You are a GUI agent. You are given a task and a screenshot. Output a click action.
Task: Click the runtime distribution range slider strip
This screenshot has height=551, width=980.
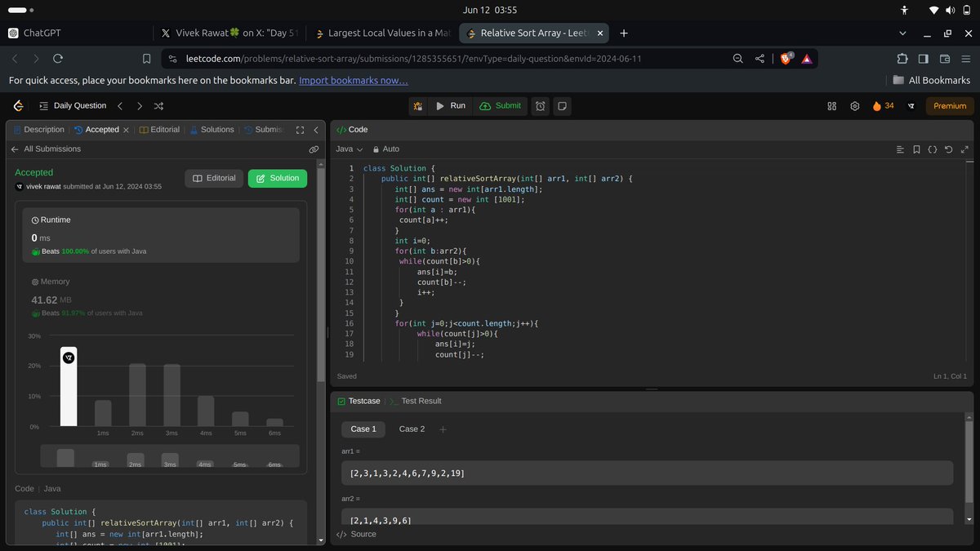(x=169, y=455)
